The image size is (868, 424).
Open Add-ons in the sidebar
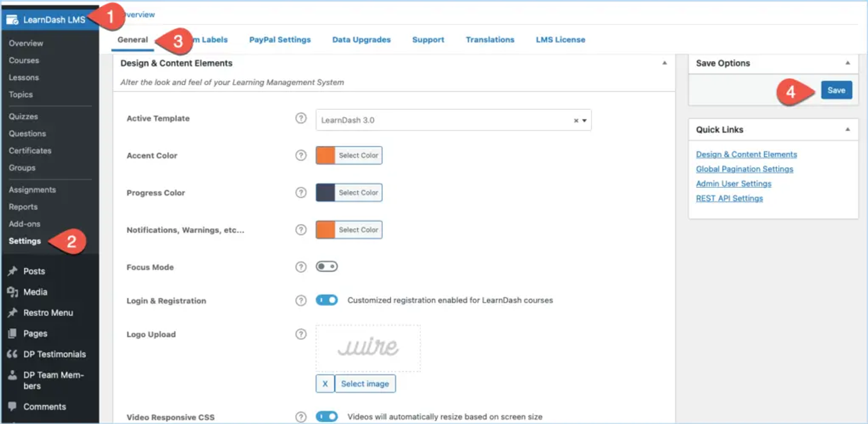pyautogui.click(x=24, y=224)
